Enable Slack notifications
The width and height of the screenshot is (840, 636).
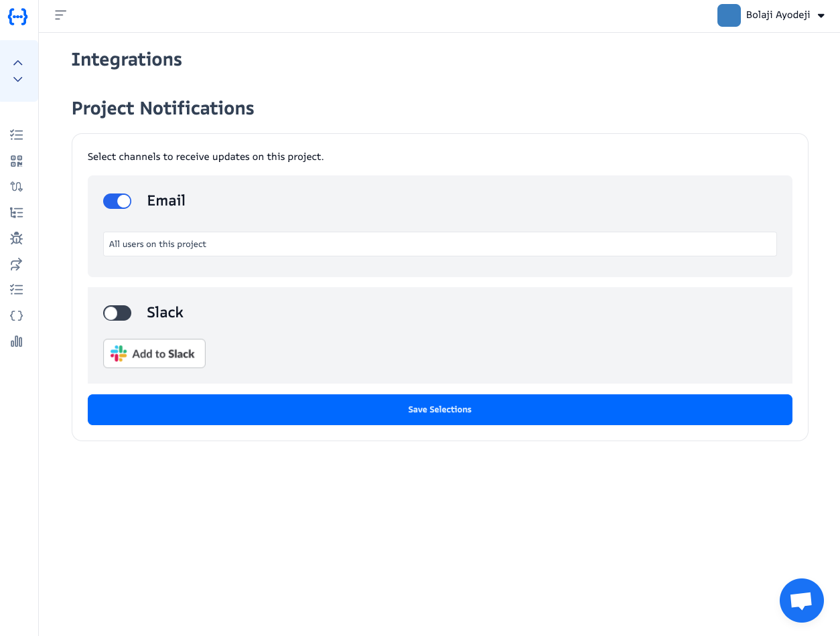(x=117, y=313)
